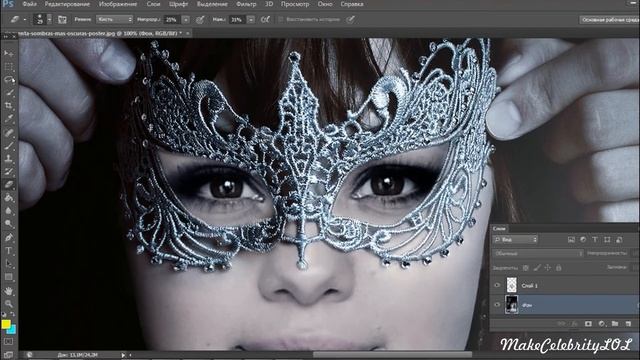Screen dimensions: 640x360
Task: Open layer filter type dropdown Вид
Action: click(x=516, y=240)
